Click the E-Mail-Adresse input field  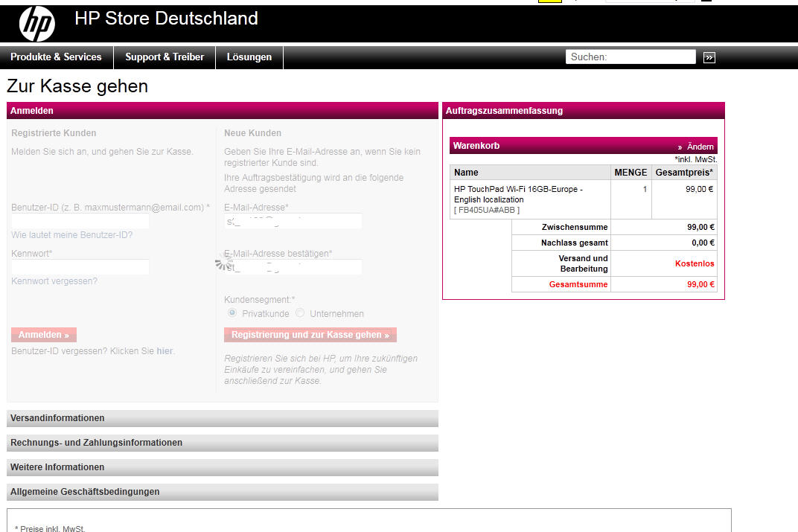[x=293, y=221]
